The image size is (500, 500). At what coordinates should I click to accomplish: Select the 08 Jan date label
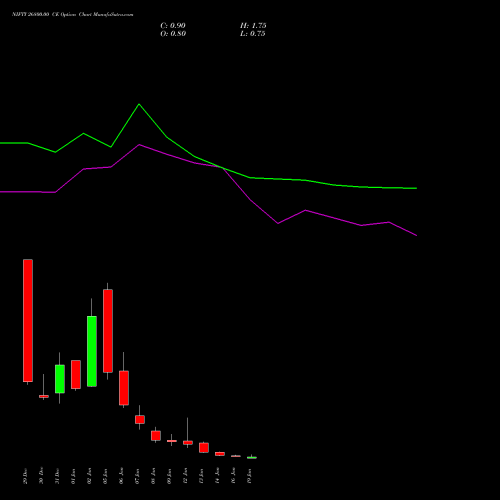[x=154, y=476]
